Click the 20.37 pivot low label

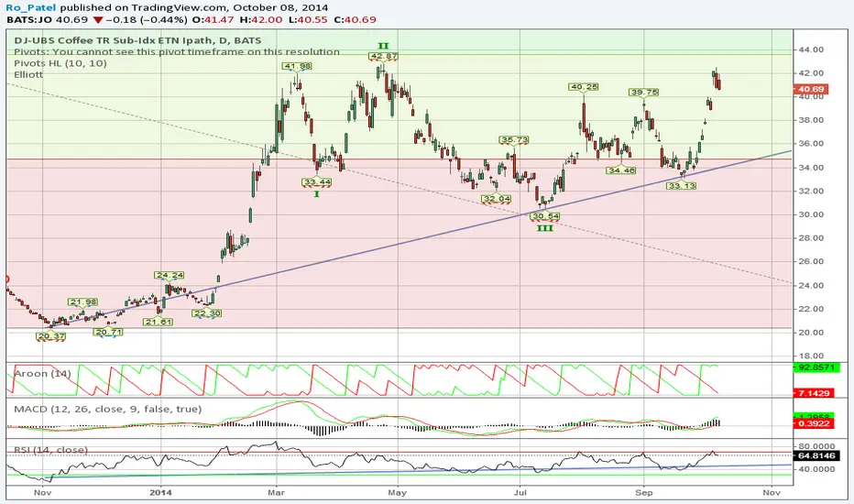(50, 336)
